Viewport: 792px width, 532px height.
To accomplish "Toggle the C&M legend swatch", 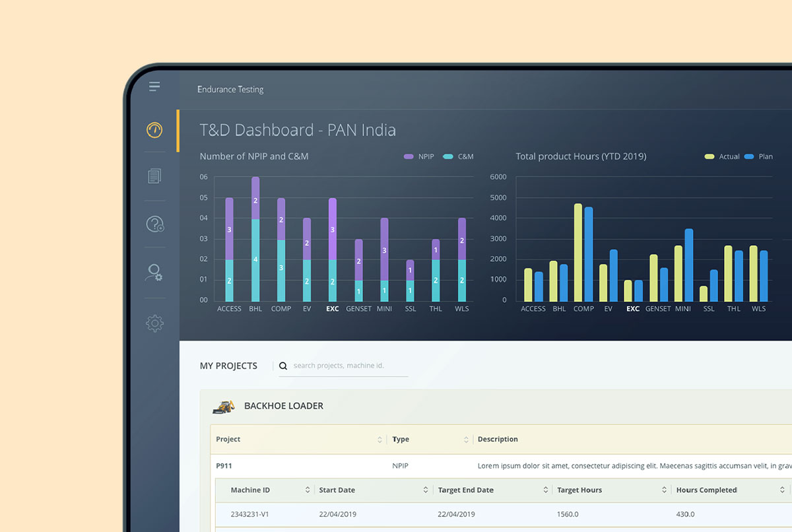I will click(x=448, y=156).
